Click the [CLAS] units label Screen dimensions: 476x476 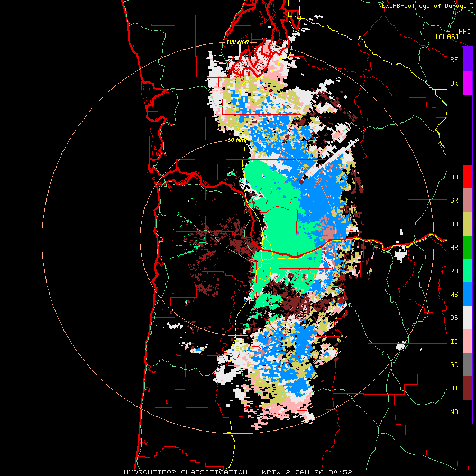(447, 37)
